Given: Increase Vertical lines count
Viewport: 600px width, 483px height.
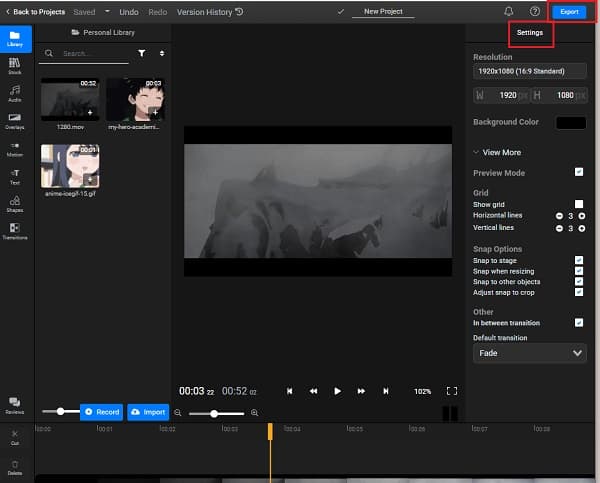Looking at the screenshot, I should point(582,228).
